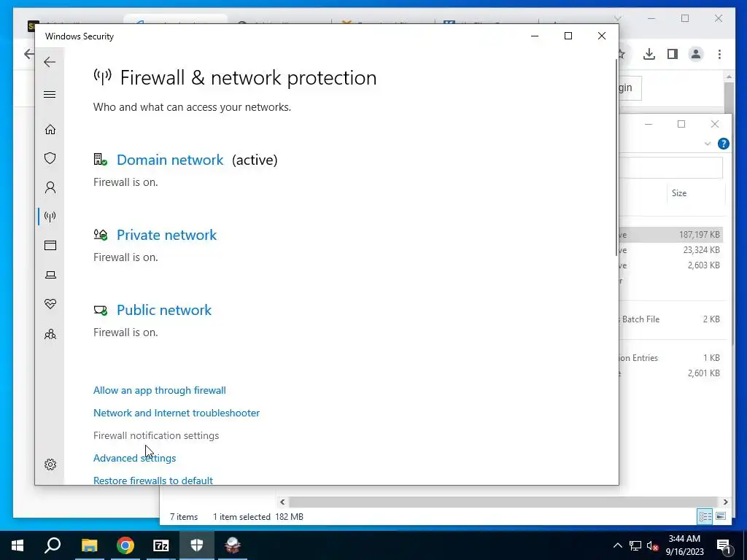Screen dimensions: 747x560
Task: Open Domain network settings
Action: tap(170, 160)
